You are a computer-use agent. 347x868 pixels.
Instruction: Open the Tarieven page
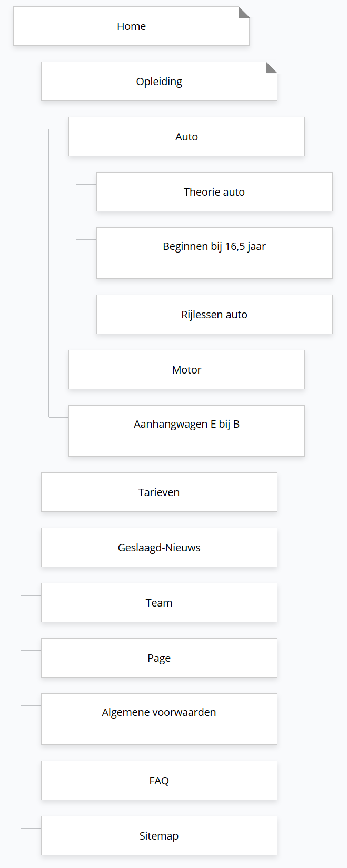(159, 492)
